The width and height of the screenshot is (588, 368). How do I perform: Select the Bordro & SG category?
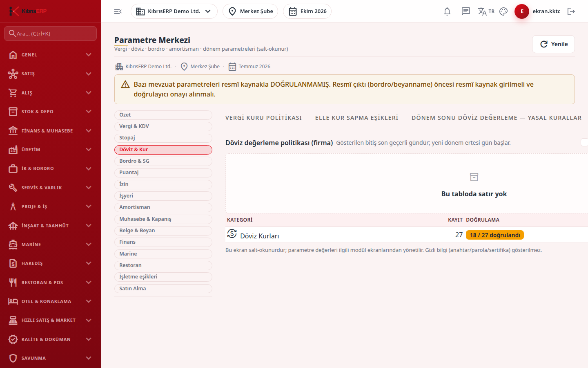point(163,161)
